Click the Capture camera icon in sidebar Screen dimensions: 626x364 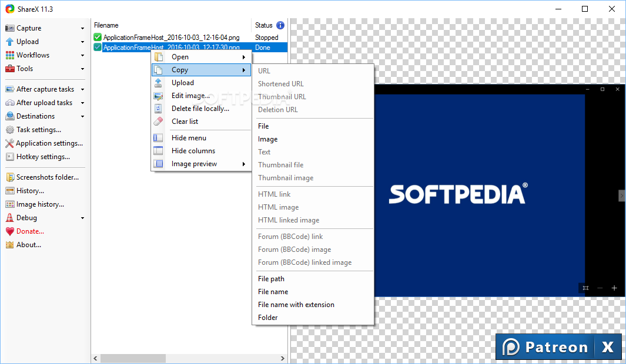coord(9,28)
